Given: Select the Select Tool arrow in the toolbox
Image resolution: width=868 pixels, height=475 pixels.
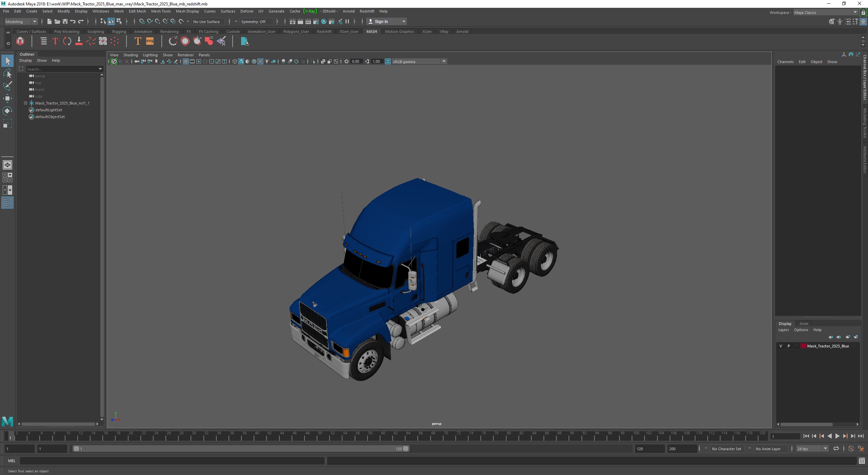Looking at the screenshot, I should pos(7,61).
